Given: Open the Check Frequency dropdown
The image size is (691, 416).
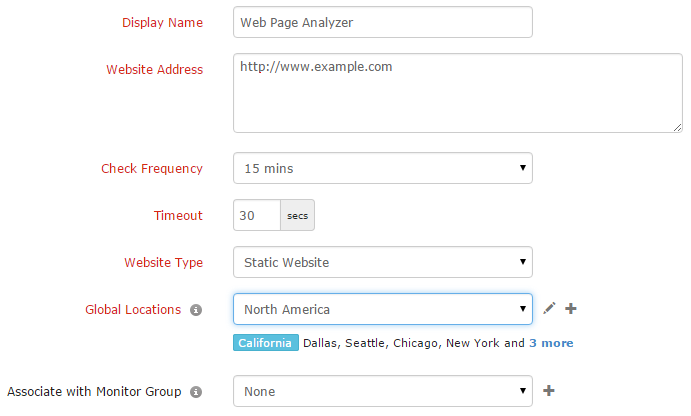Looking at the screenshot, I should pyautogui.click(x=382, y=168).
